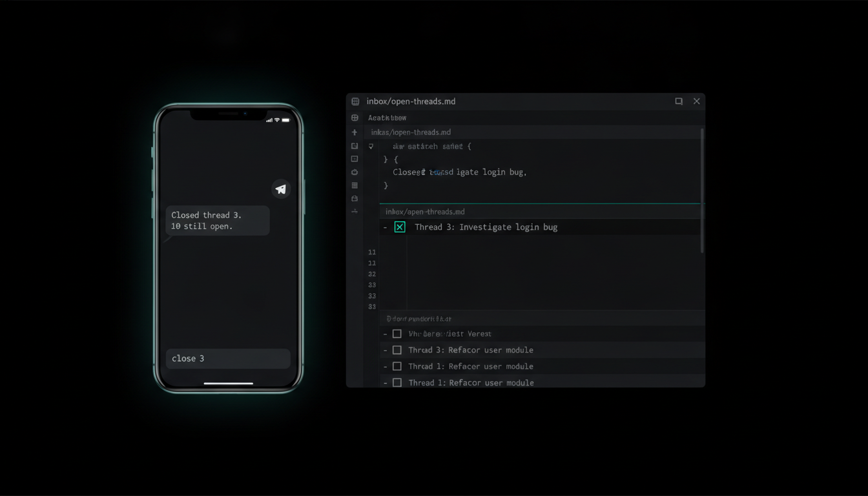
Task: Click the list-lines icon in the editor sidebar
Action: (355, 185)
